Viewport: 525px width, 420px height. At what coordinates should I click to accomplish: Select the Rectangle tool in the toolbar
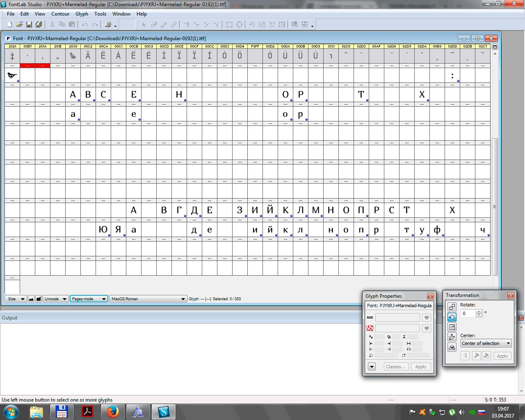pos(229,25)
